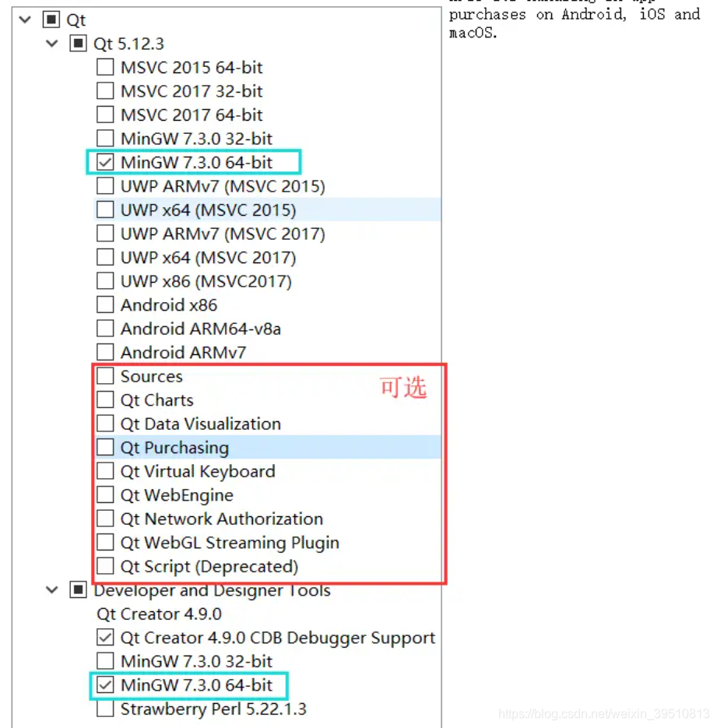Click 'UWP x86 (MSVC2017)' row text
The image size is (717, 728).
click(206, 281)
